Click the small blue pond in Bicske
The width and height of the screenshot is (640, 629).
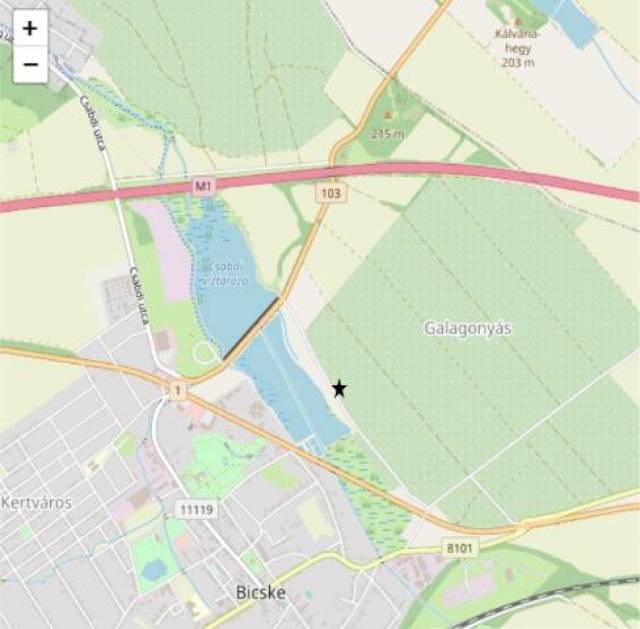click(x=153, y=569)
